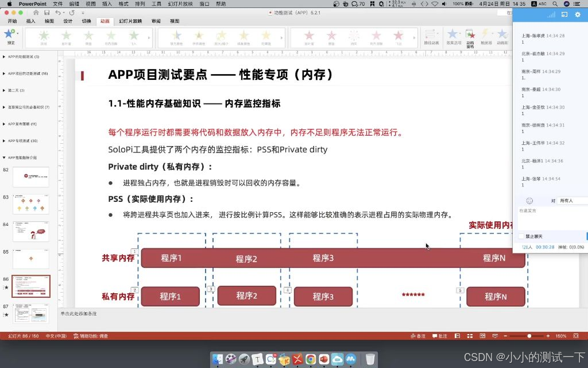This screenshot has height=368, width=588.
Task: Switch to the 幻灯片放映 ribbon tab
Action: (131, 20)
